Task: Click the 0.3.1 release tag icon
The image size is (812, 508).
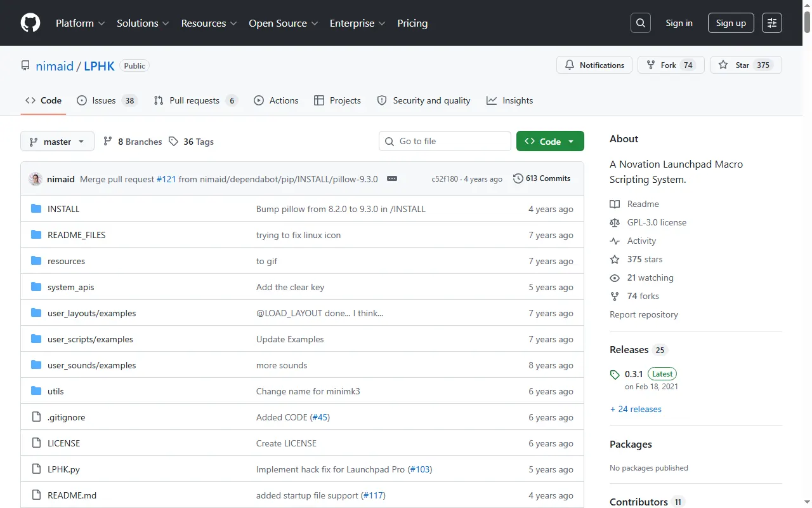Action: click(615, 375)
